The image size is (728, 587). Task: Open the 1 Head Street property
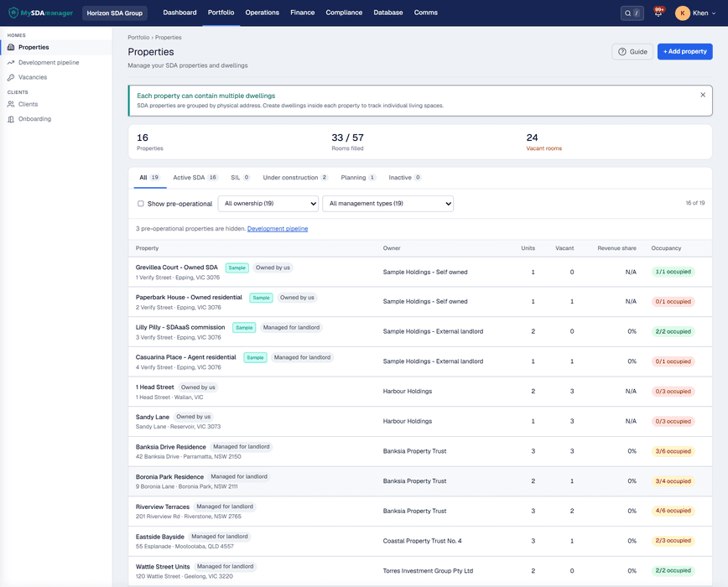click(x=154, y=387)
